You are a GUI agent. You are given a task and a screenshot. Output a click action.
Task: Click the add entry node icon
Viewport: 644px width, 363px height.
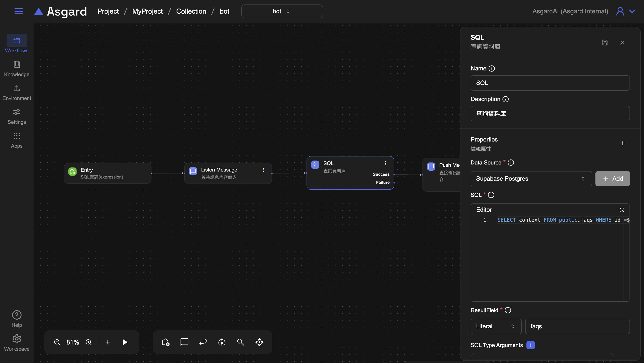165,342
